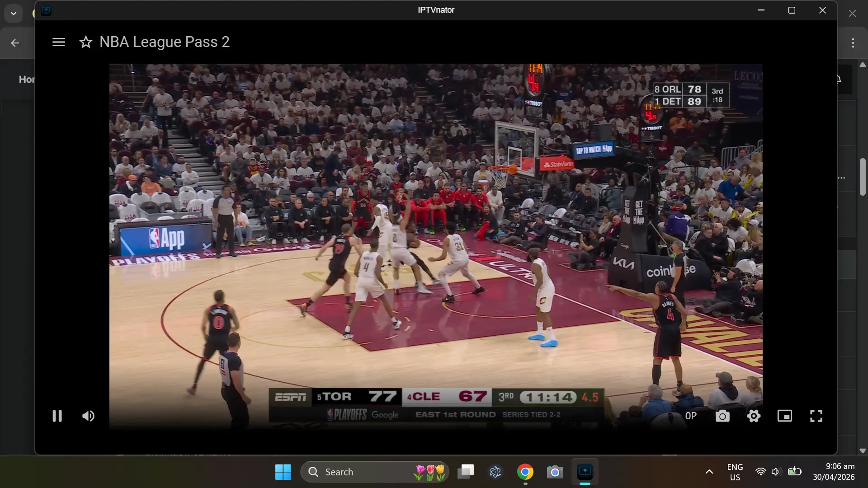
Task: Click the taskbar Search box
Action: click(374, 472)
